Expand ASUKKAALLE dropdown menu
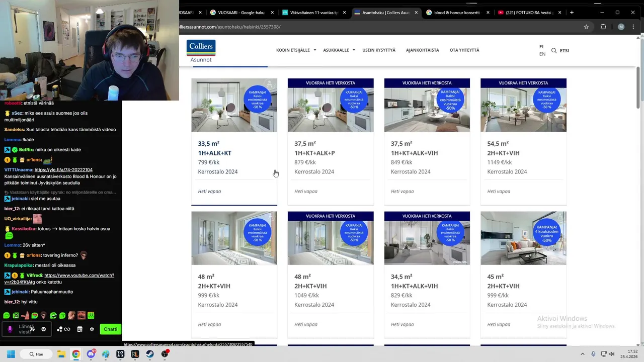The width and height of the screenshot is (644, 362). (339, 50)
